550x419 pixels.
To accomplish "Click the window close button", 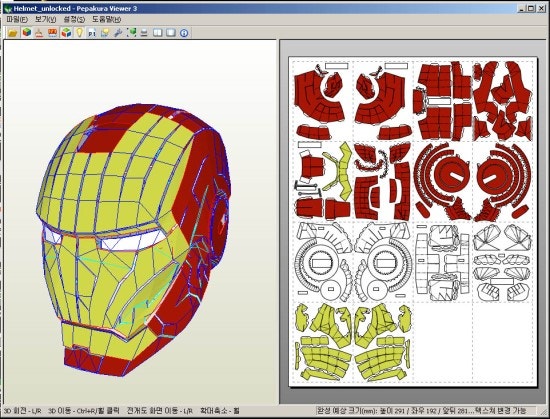I will 541,8.
